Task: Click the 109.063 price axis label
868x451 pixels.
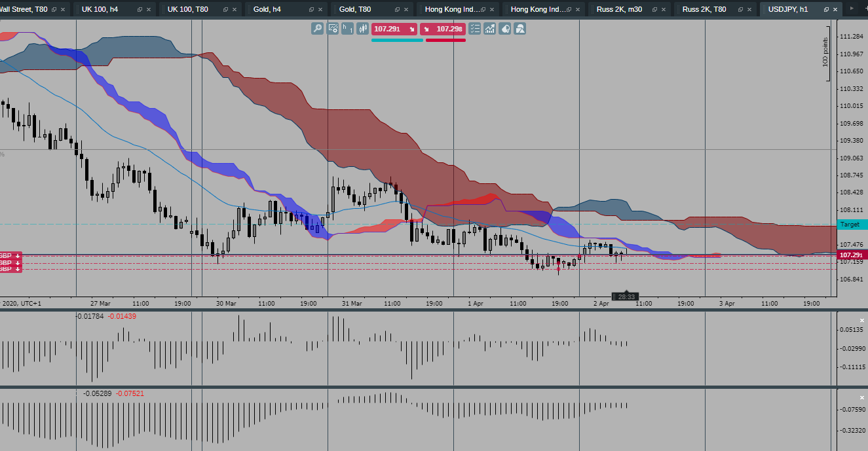Action: coord(851,158)
